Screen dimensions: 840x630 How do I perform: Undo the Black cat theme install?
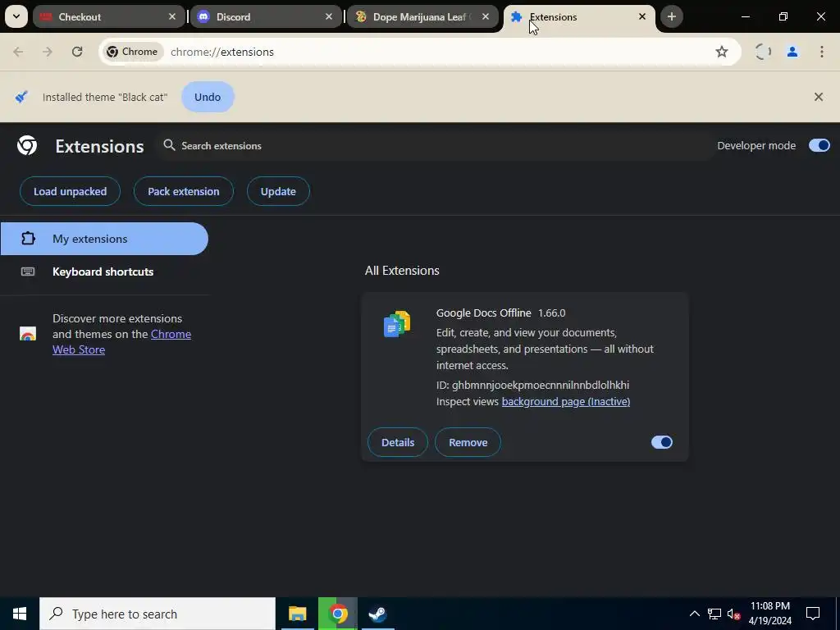208,97
